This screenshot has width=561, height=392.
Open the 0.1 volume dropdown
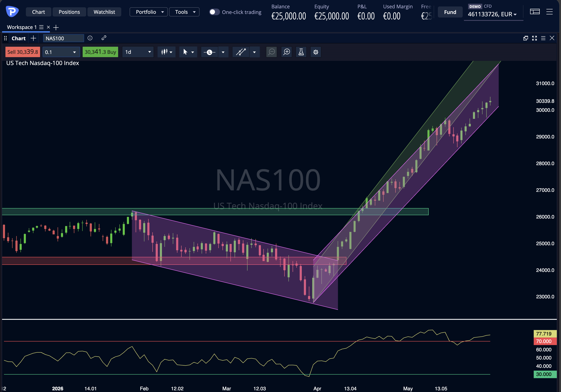(x=61, y=52)
